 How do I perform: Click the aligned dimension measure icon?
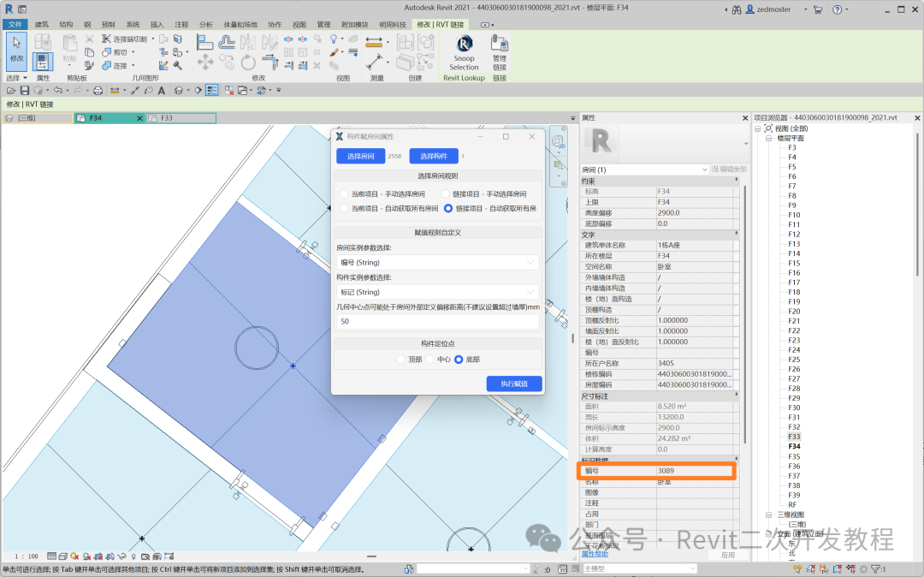374,42
